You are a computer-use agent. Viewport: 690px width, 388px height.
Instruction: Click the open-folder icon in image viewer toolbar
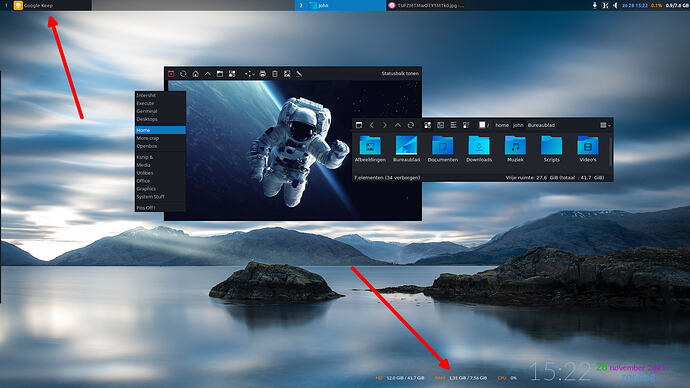220,74
